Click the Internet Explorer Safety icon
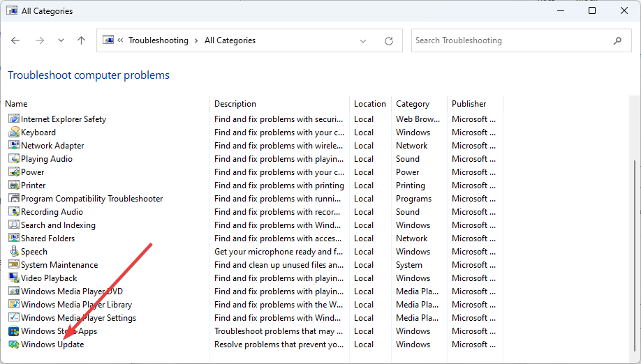The width and height of the screenshot is (641, 364). coord(14,119)
